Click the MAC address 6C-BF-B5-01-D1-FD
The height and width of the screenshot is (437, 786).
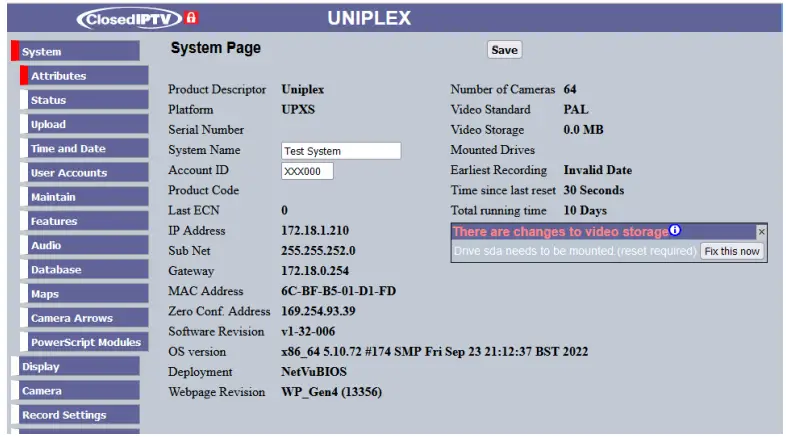click(x=338, y=291)
